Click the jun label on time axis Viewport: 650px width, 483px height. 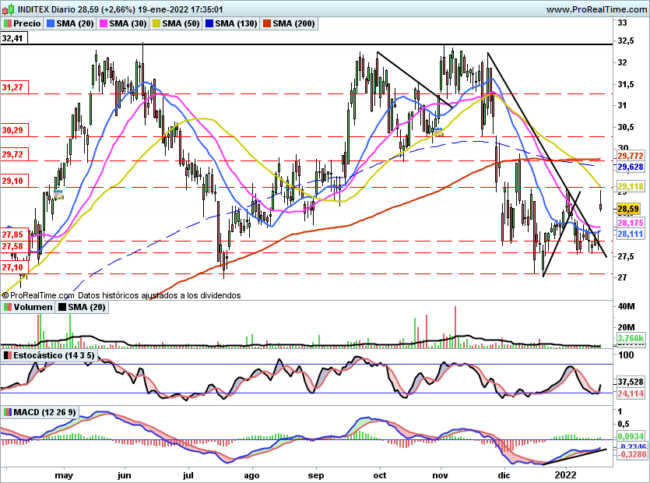click(124, 475)
